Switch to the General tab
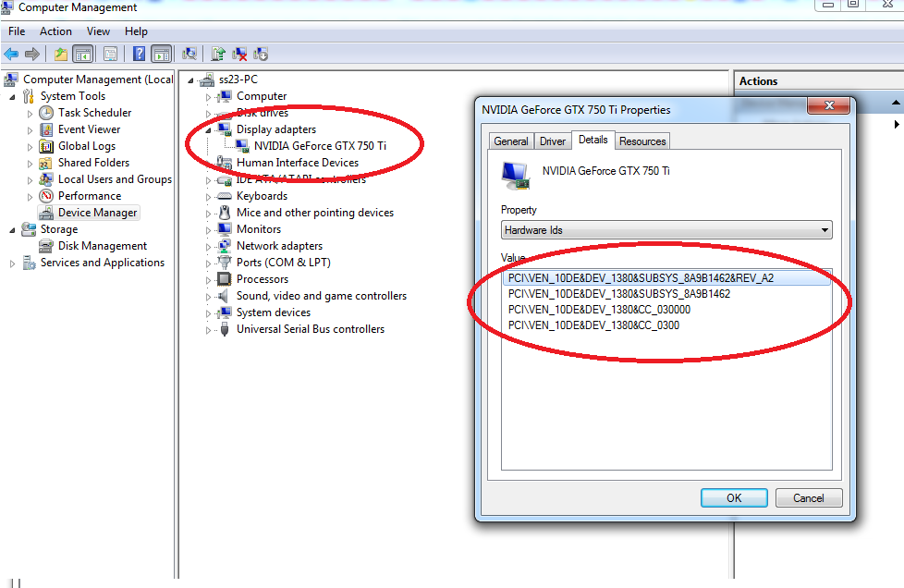Image resolution: width=904 pixels, height=588 pixels. coord(511,141)
